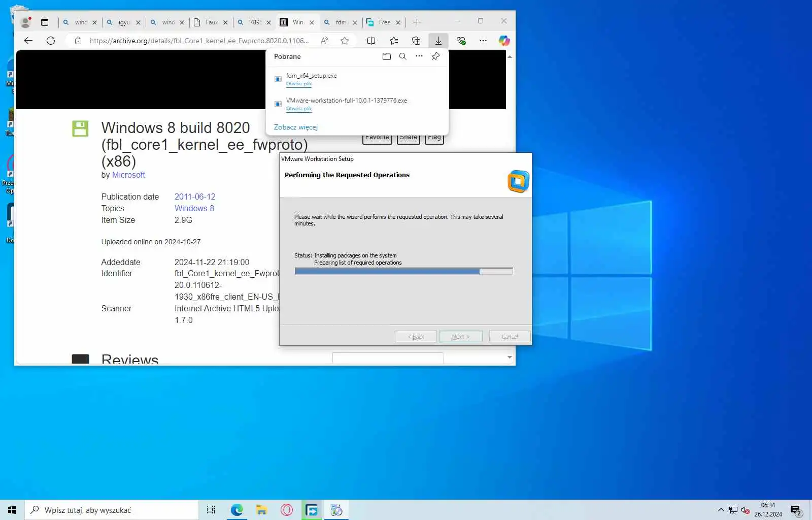Add this page to favorites with the star
Screen dimensions: 812x520
click(345, 41)
